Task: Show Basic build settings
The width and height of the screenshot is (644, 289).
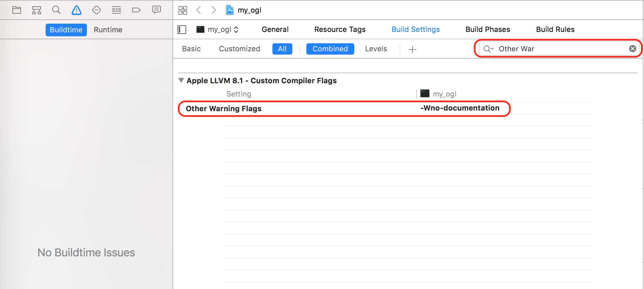Action: click(x=191, y=49)
